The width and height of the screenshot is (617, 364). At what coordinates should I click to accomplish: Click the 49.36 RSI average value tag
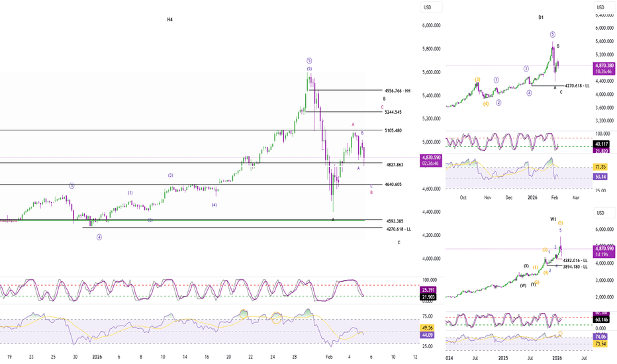(x=428, y=328)
